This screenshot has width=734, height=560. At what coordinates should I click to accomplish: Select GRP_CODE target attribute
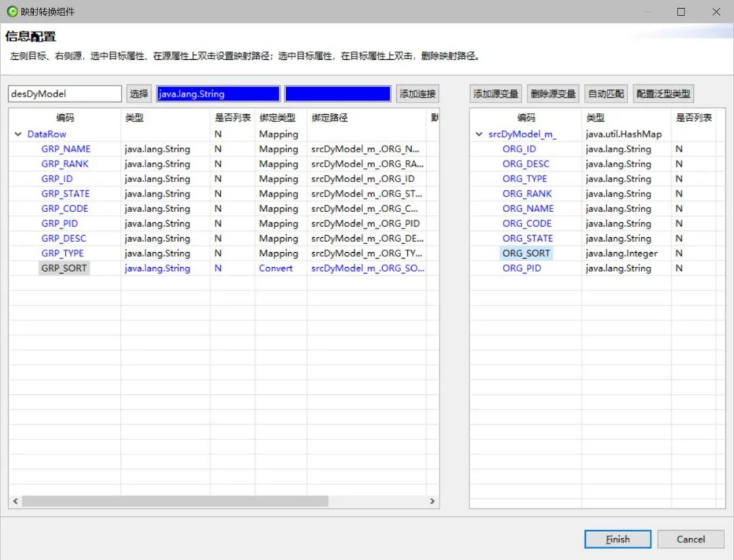coord(65,209)
